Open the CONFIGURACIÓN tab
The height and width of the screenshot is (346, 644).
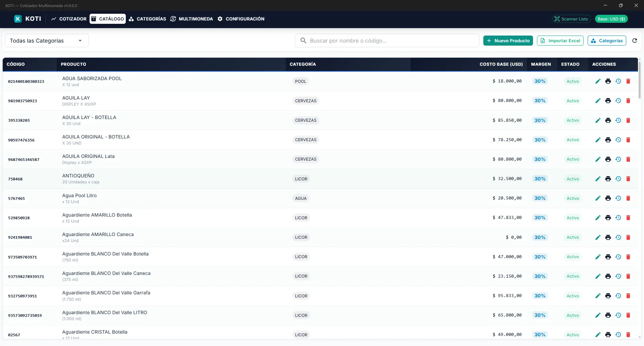[x=241, y=19]
